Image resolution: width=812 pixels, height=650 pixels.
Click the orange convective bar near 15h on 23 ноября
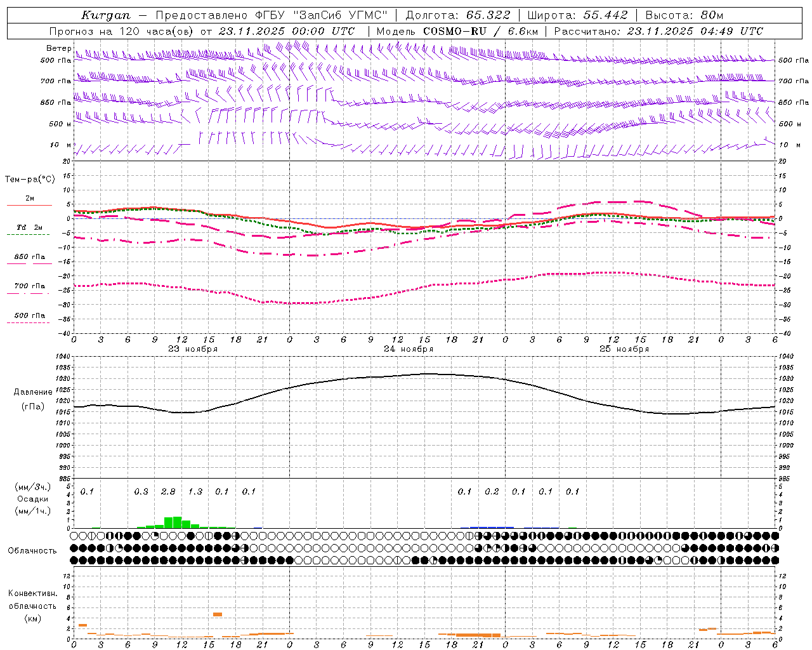point(218,614)
